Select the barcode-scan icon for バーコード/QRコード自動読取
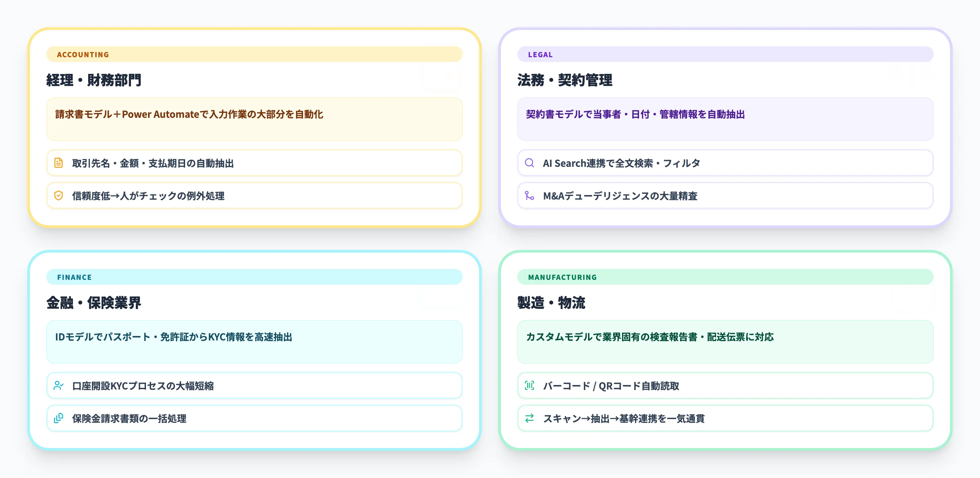Screen dimensions: 980x478 pyautogui.click(x=529, y=385)
